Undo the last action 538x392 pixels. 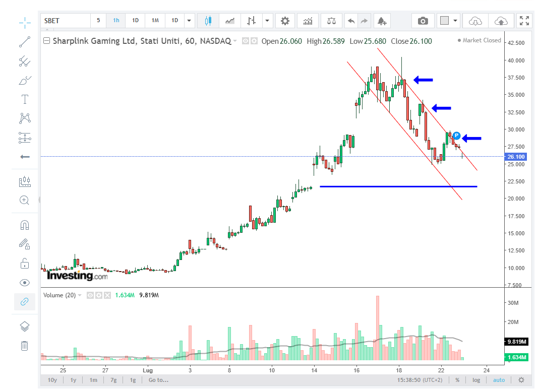(x=351, y=21)
